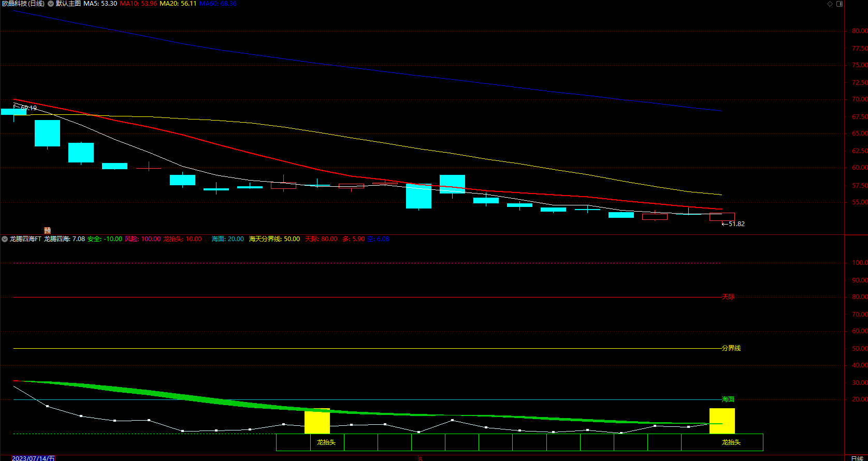Click the 安全: -10.00 value
Screen dimensions: 868x461
(105, 239)
